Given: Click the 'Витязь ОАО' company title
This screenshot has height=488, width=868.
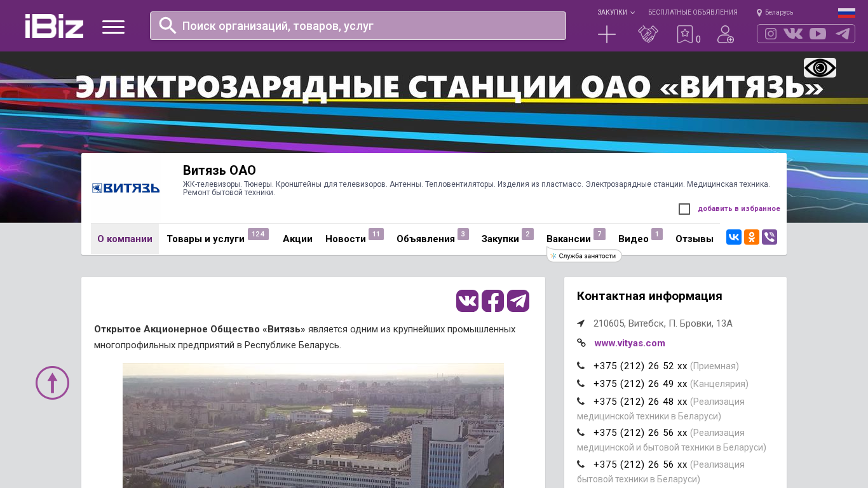Looking at the screenshot, I should pyautogui.click(x=219, y=170).
